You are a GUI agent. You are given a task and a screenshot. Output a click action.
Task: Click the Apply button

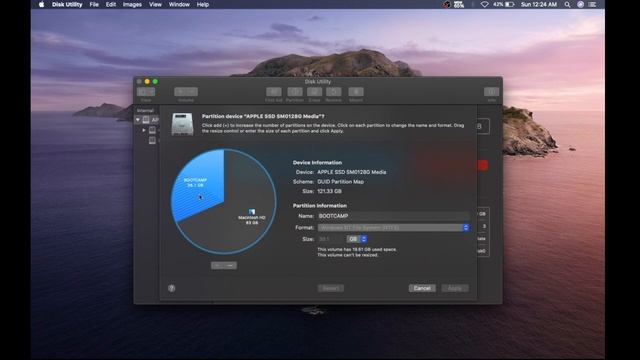455,288
